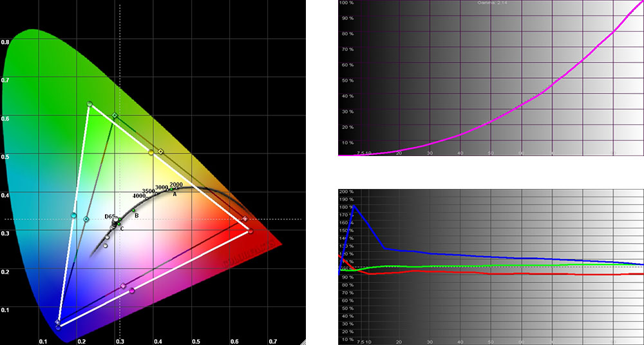Click the blue peak in RGB balance chart
Image resolution: width=644 pixels, height=345 pixels.
(x=353, y=206)
